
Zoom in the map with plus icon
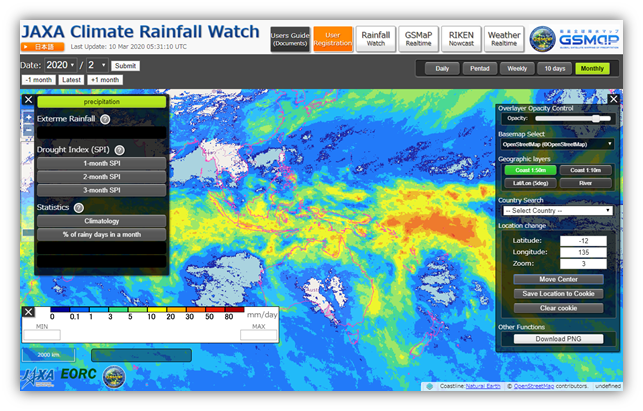pyautogui.click(x=29, y=118)
